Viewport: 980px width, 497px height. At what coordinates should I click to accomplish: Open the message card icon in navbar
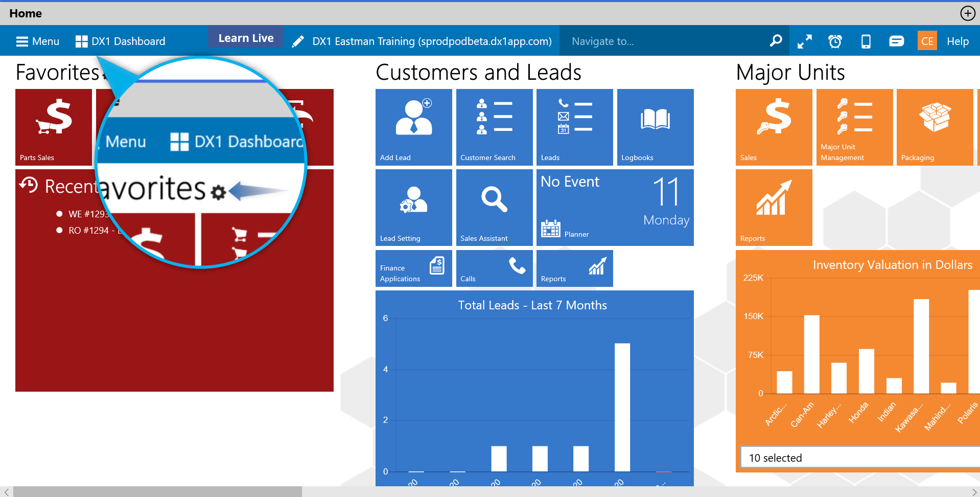pyautogui.click(x=897, y=41)
